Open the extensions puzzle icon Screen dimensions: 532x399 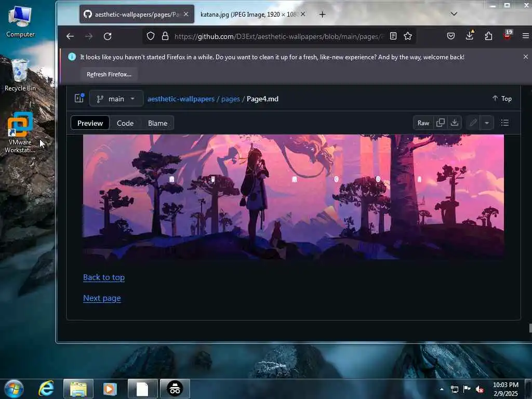point(488,36)
